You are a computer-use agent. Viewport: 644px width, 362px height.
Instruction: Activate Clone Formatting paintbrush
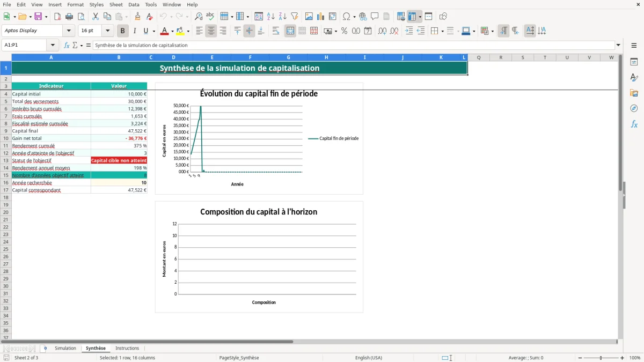click(138, 17)
